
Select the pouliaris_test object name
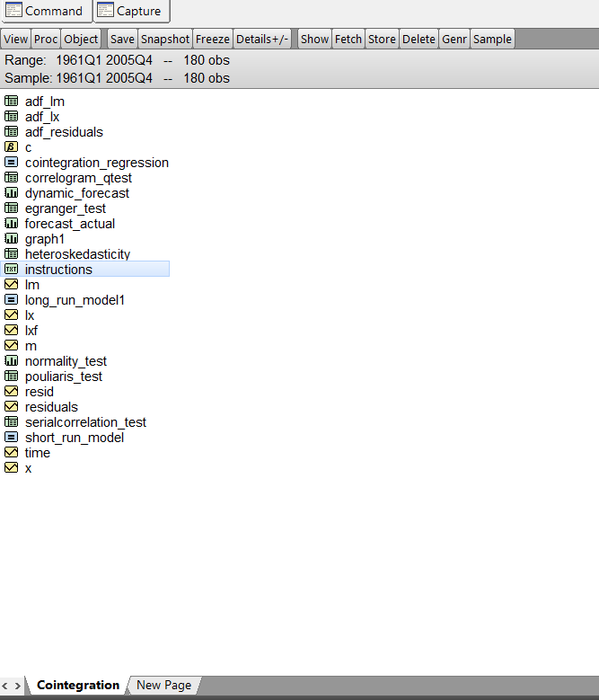64,377
